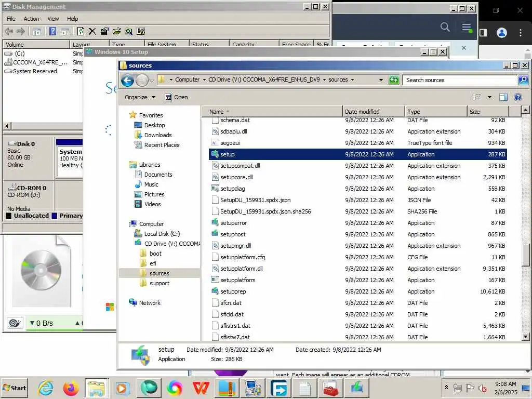
Task: Click the clock in system tray
Action: point(506,388)
